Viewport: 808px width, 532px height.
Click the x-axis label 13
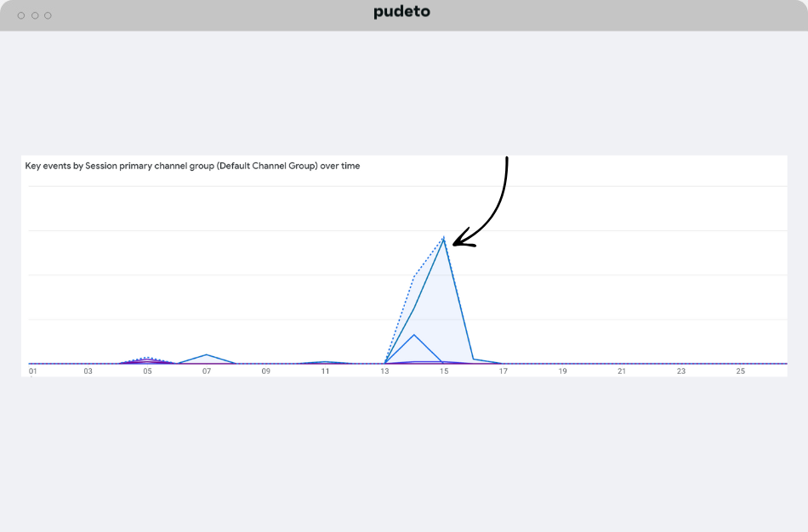(x=384, y=371)
